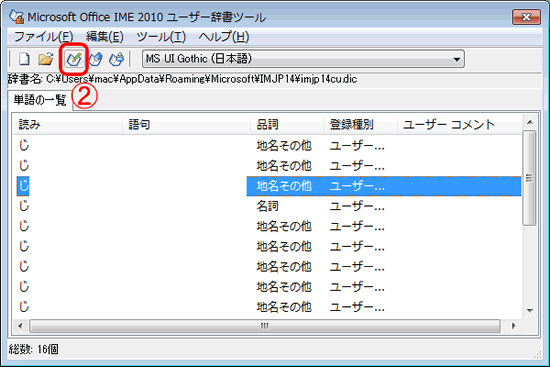Close the ユーザー辞書ツール window
This screenshot has height=367, width=550.
coord(526,17)
